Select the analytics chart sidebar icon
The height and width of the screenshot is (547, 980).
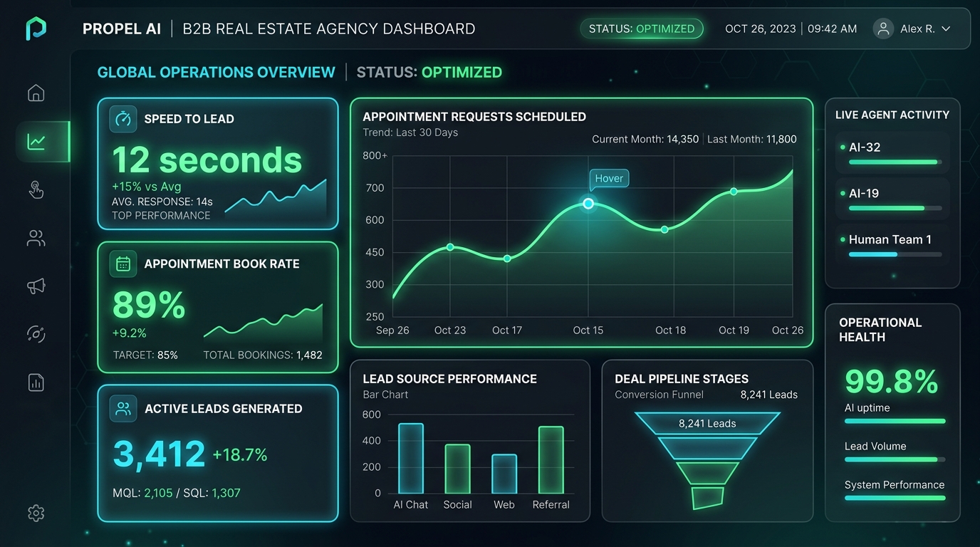[36, 142]
